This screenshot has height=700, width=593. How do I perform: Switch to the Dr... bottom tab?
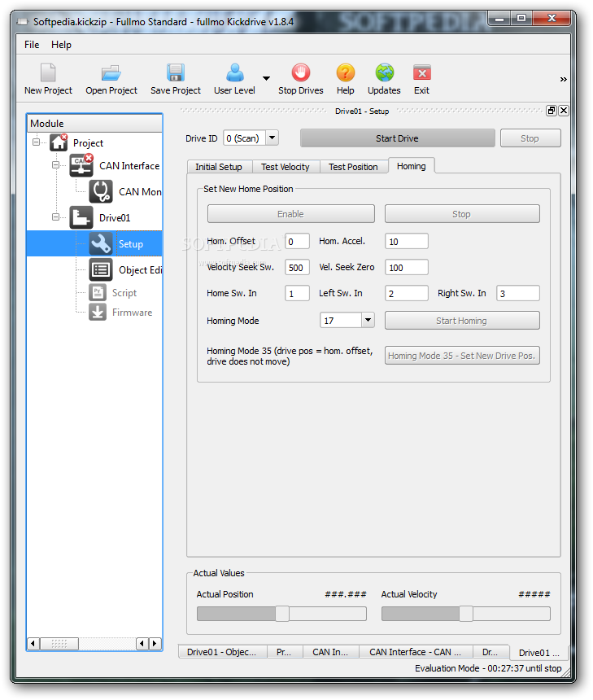[x=491, y=652]
